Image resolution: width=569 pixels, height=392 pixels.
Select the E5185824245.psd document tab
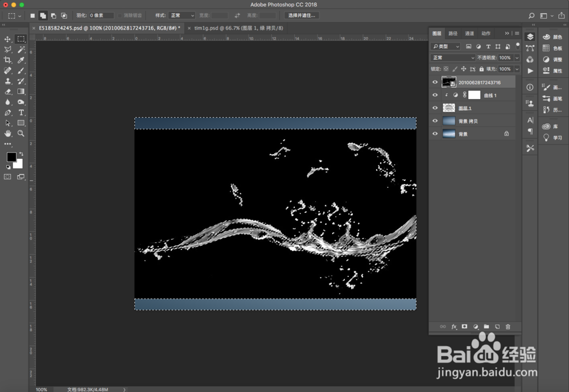[x=110, y=28]
